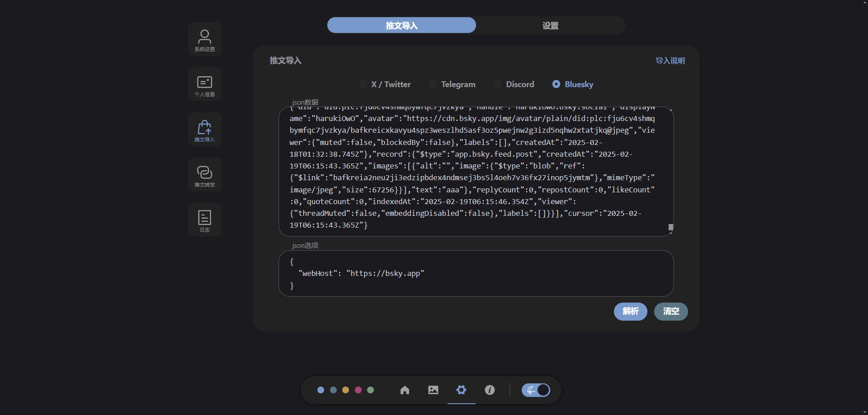
Task: Open the 导入说明 link
Action: [670, 61]
